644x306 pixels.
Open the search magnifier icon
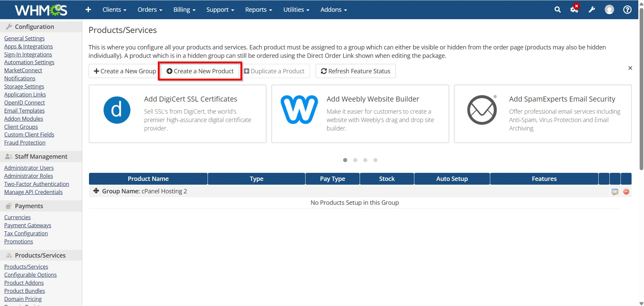(557, 10)
